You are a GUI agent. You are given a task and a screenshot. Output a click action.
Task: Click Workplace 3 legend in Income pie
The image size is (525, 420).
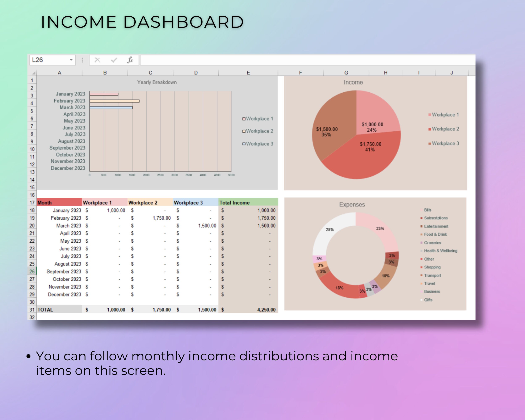pyautogui.click(x=444, y=143)
